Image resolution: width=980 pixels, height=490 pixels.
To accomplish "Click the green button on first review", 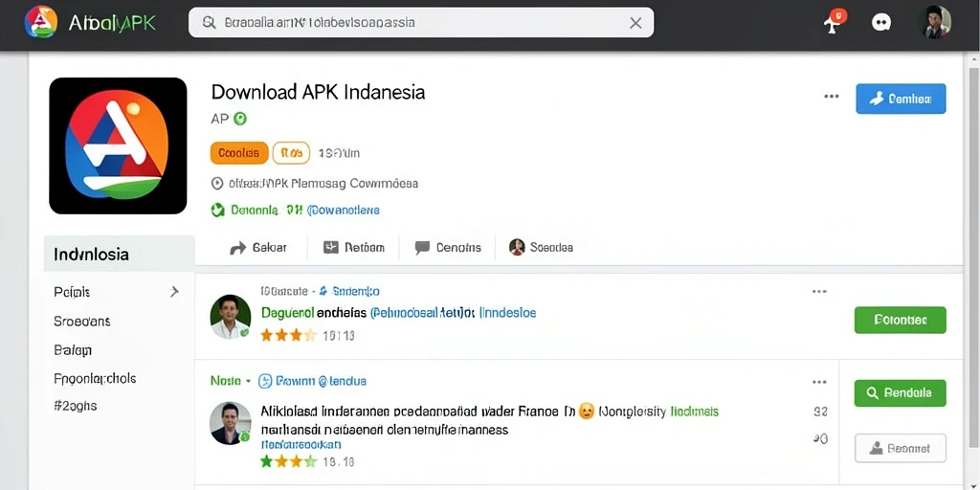I will click(x=900, y=320).
